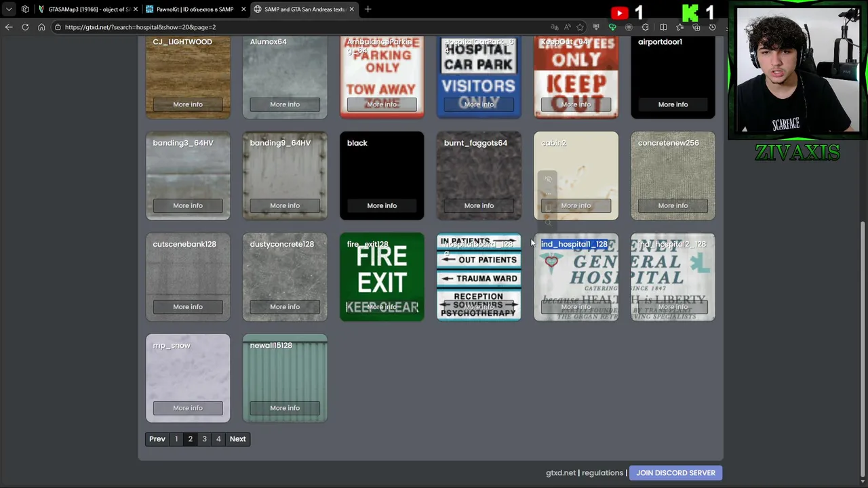Screen dimensions: 868x488
Task: Switch to SAMP and GTA San Andreas textures tab
Action: (x=304, y=9)
